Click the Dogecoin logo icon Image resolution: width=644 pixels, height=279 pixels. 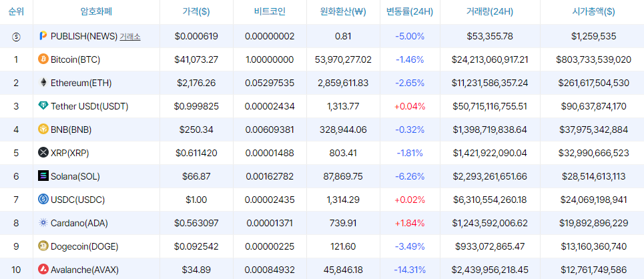43,246
